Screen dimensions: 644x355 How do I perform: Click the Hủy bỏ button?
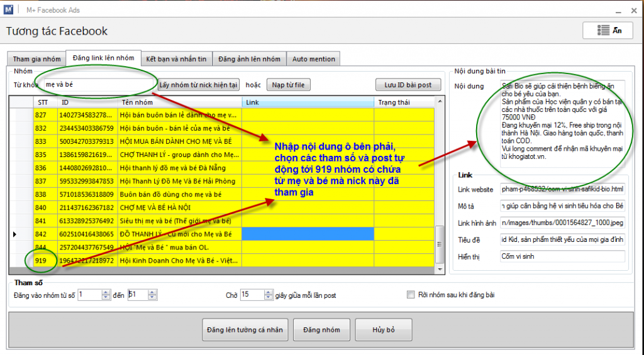(x=383, y=330)
